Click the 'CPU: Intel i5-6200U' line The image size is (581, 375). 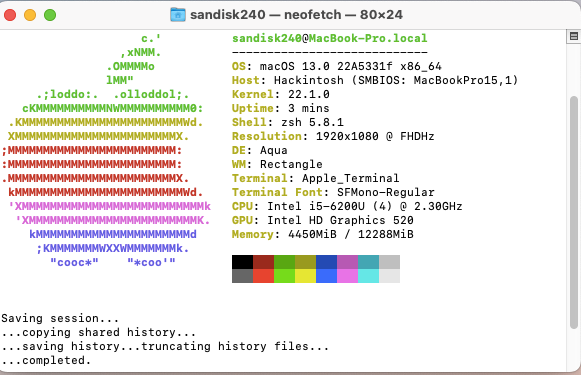347,206
